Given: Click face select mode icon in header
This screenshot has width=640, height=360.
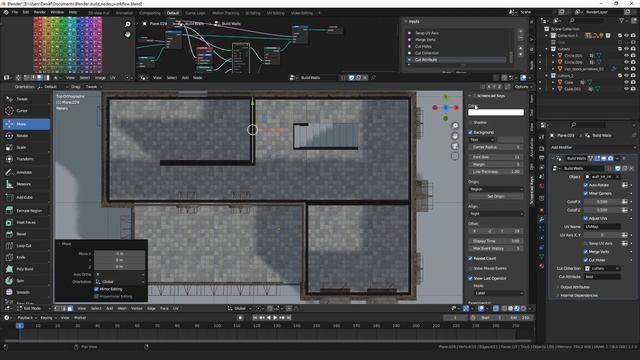Looking at the screenshot, I should (70, 309).
